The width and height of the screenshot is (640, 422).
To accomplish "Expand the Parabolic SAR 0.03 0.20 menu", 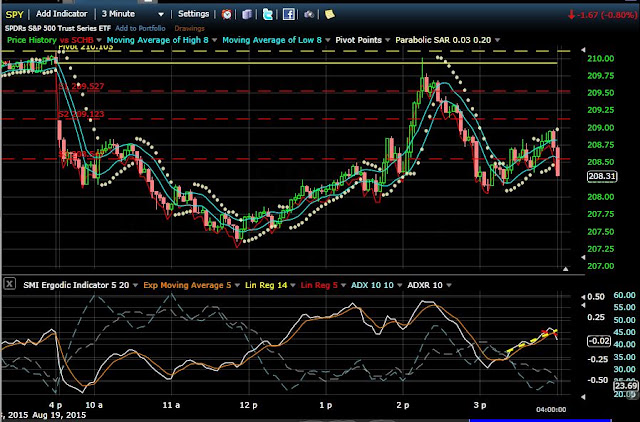I will [497, 40].
